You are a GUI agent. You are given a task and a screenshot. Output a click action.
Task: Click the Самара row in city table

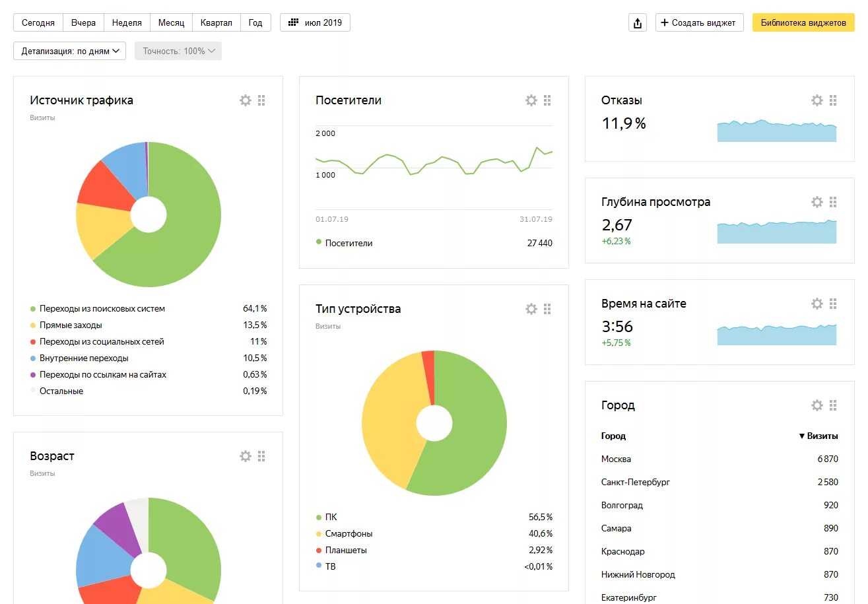click(719, 528)
